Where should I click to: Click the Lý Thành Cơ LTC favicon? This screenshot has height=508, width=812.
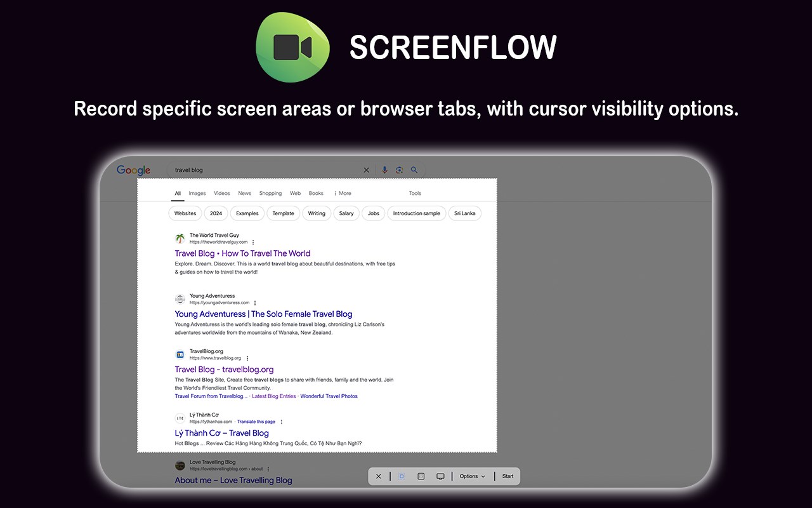180,418
